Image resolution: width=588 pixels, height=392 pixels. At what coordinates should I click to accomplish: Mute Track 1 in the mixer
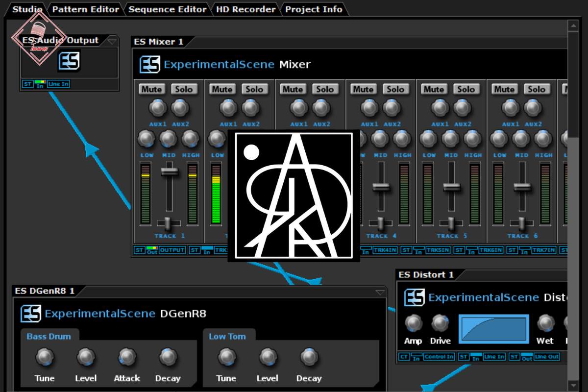point(151,89)
